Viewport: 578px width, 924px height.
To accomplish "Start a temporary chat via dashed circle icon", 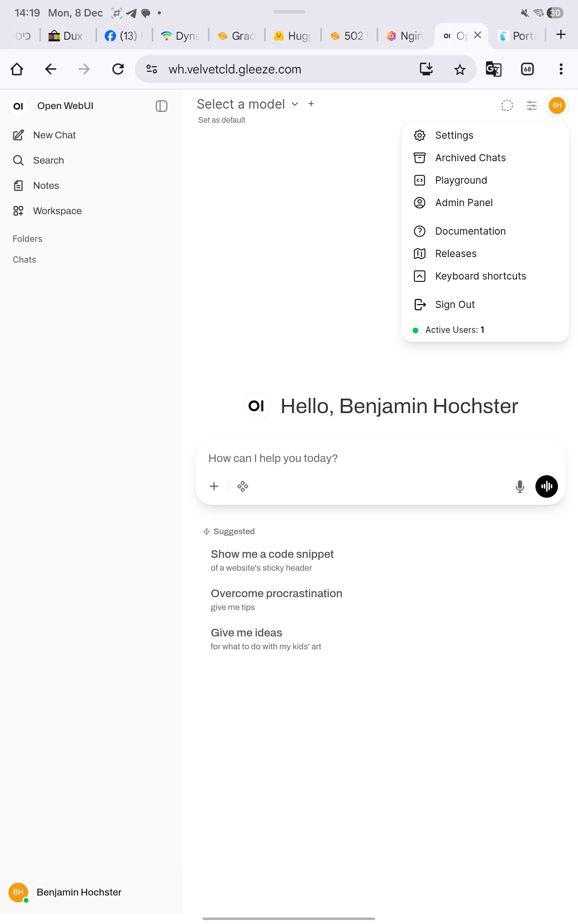I will pyautogui.click(x=507, y=105).
